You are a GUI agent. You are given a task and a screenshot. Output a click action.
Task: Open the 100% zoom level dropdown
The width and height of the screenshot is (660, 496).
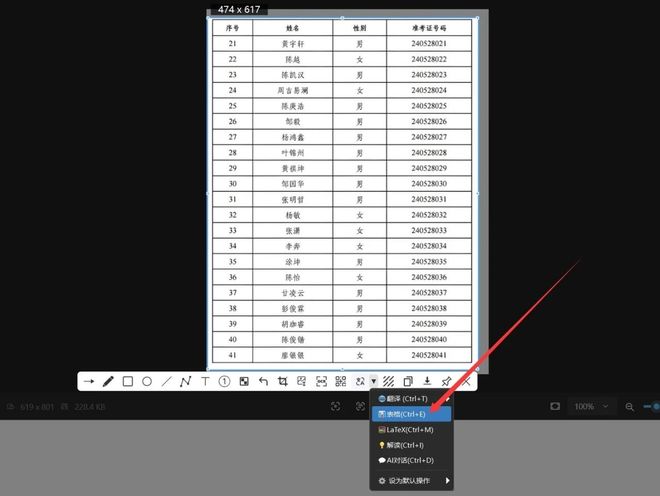point(591,406)
